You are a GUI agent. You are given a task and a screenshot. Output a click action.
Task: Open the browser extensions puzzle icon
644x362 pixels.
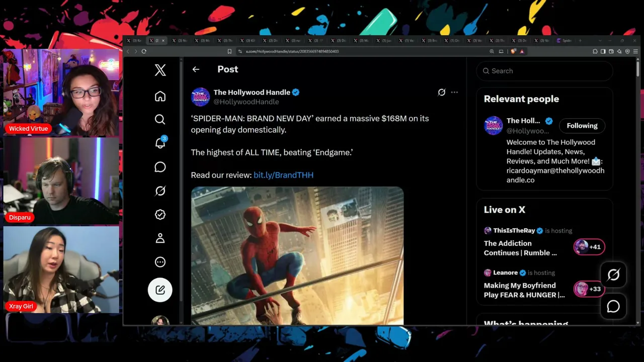(x=595, y=51)
